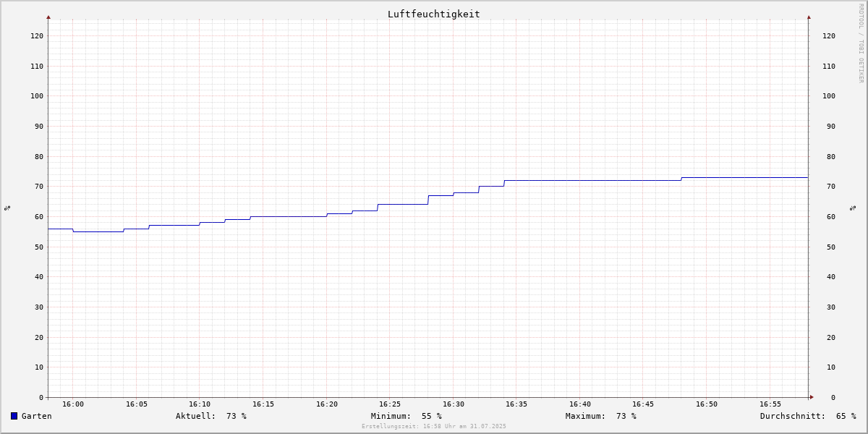The height and width of the screenshot is (434, 868).
Task: Click the Luftfeuchtigkeit chart title
Action: 433,14
